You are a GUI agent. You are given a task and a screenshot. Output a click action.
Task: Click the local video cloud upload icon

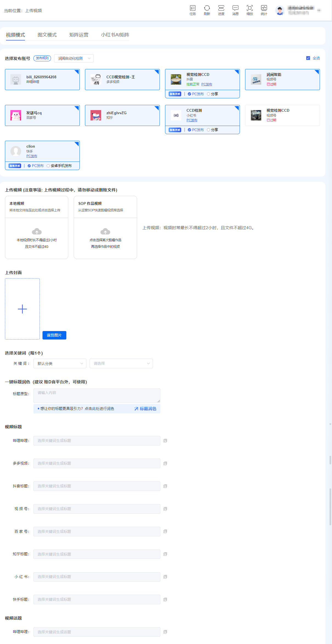coord(37,231)
